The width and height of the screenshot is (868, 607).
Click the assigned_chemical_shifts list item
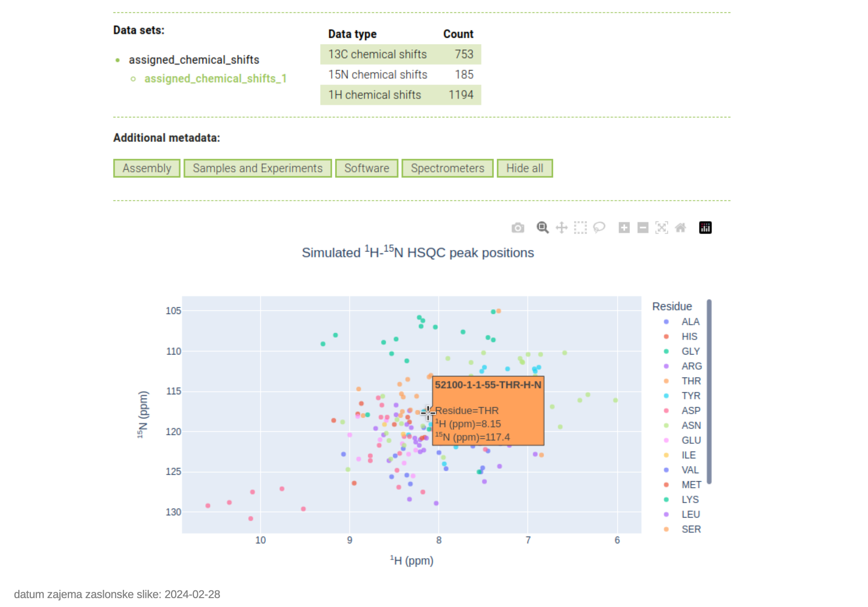194,60
